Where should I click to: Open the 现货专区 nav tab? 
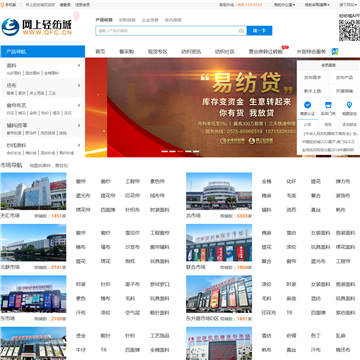click(x=157, y=52)
